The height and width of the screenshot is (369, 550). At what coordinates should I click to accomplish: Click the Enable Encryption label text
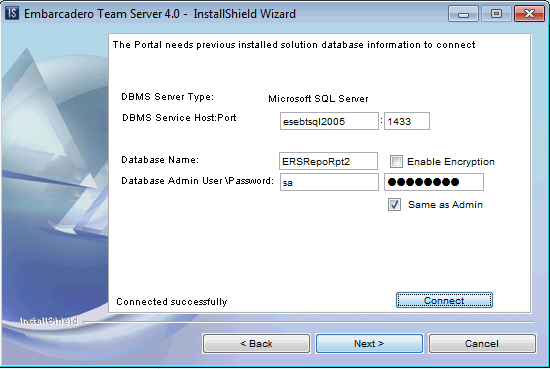tap(451, 162)
